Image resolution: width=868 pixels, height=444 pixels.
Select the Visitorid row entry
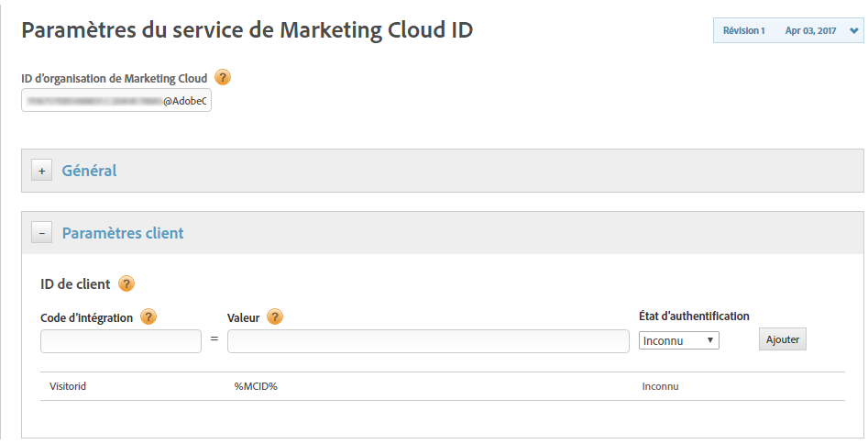point(68,386)
